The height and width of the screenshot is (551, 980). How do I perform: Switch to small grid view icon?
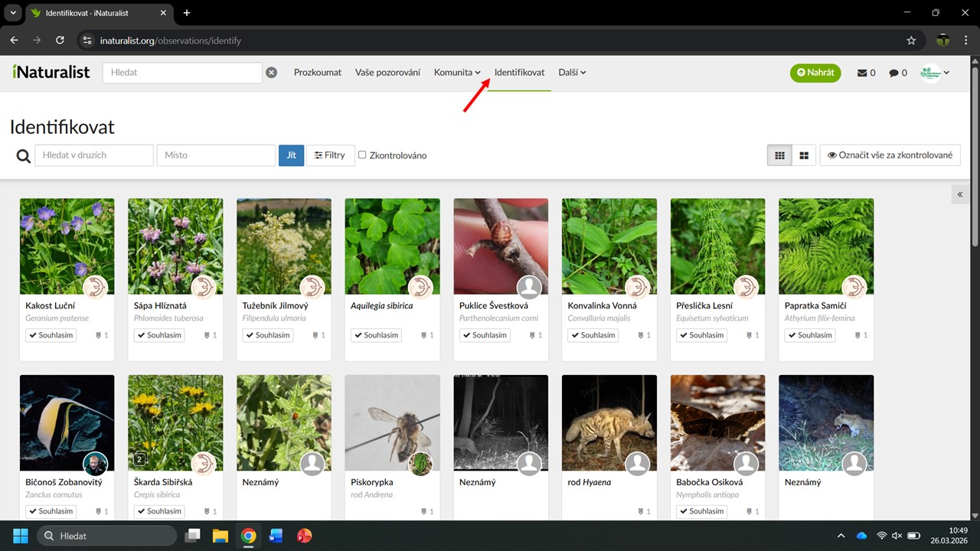click(x=779, y=155)
